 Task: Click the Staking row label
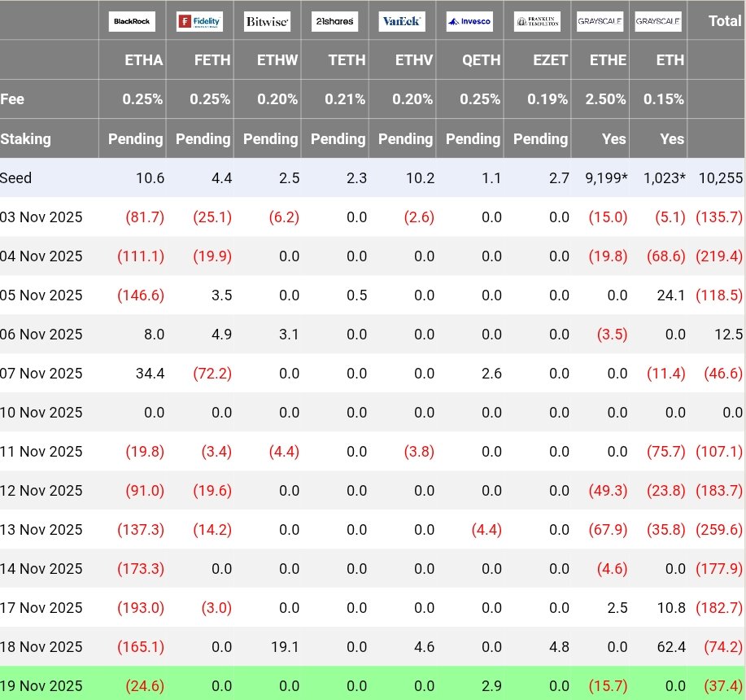point(26,138)
